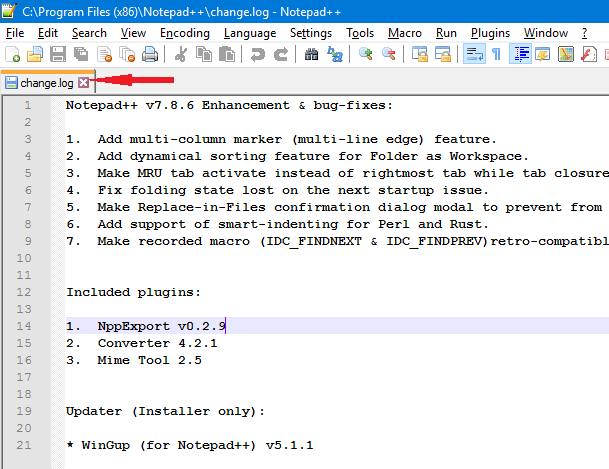Click the line number 14 in the margin

[24, 326]
